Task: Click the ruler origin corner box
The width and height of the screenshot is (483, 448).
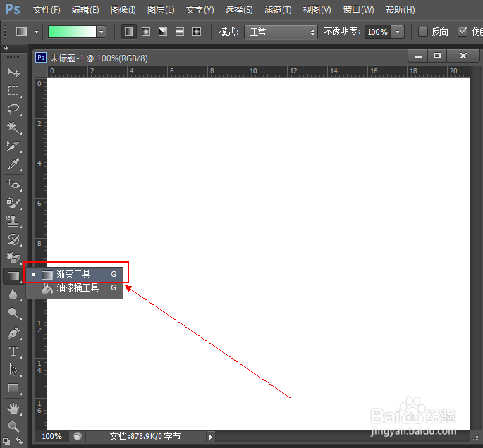Action: click(x=41, y=72)
